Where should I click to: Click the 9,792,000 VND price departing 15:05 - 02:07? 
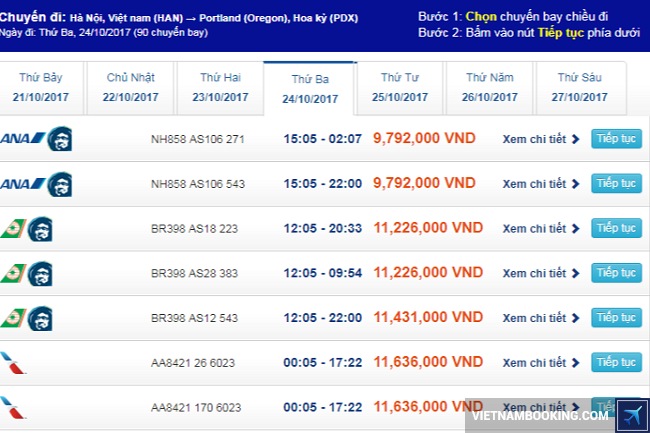point(424,139)
